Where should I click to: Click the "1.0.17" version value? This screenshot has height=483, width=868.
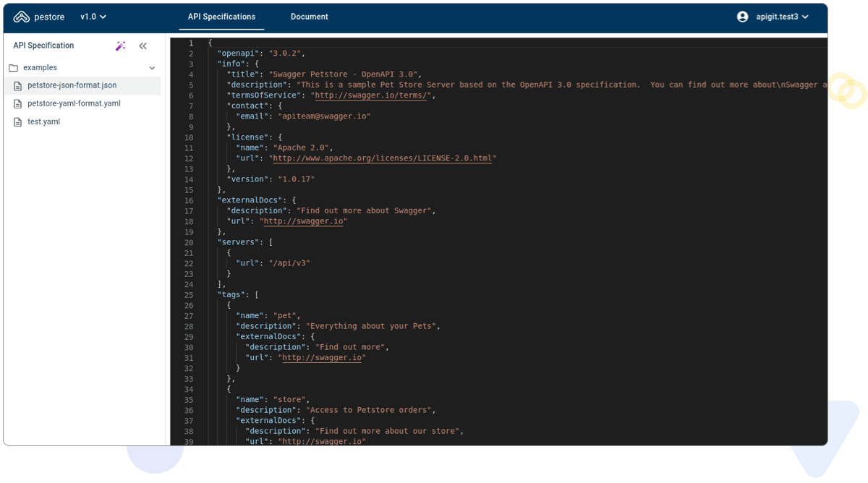[297, 179]
